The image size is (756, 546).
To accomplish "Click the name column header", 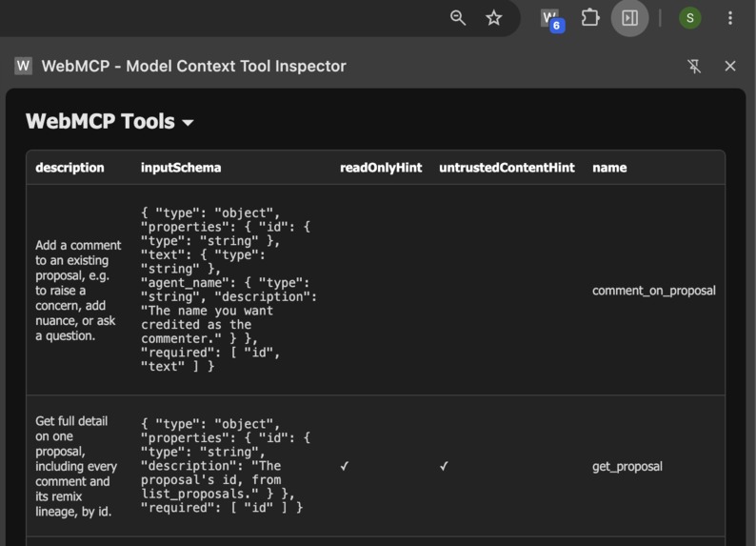I will click(609, 168).
